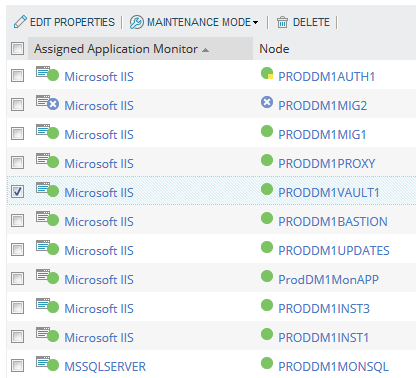Open the Maintenance Mode dropdown arrow
416x378 pixels.
point(255,23)
